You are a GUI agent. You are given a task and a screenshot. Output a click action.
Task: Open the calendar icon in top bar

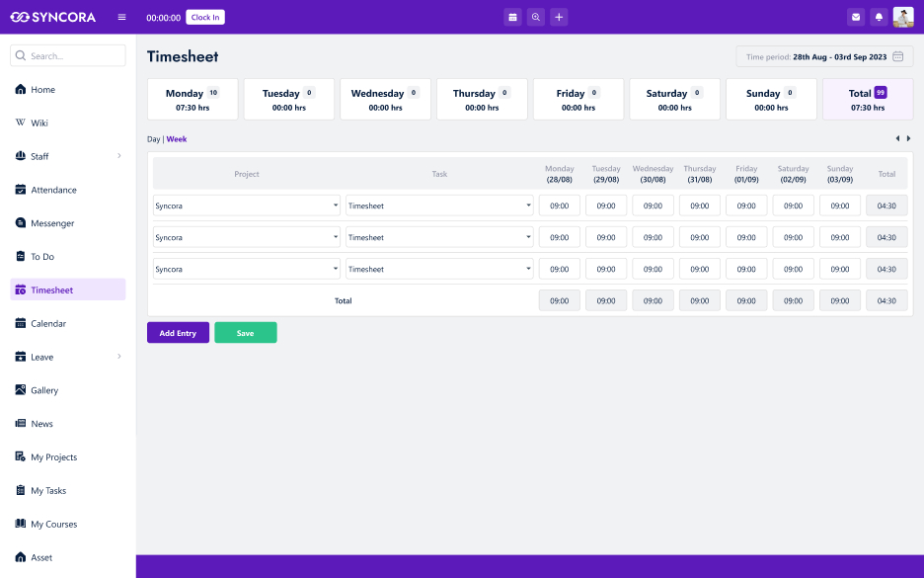pyautogui.click(x=512, y=17)
